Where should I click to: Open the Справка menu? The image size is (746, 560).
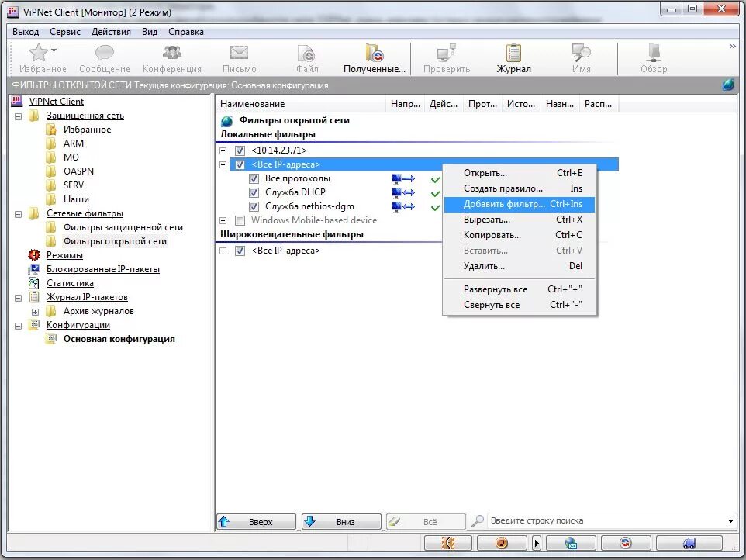185,32
